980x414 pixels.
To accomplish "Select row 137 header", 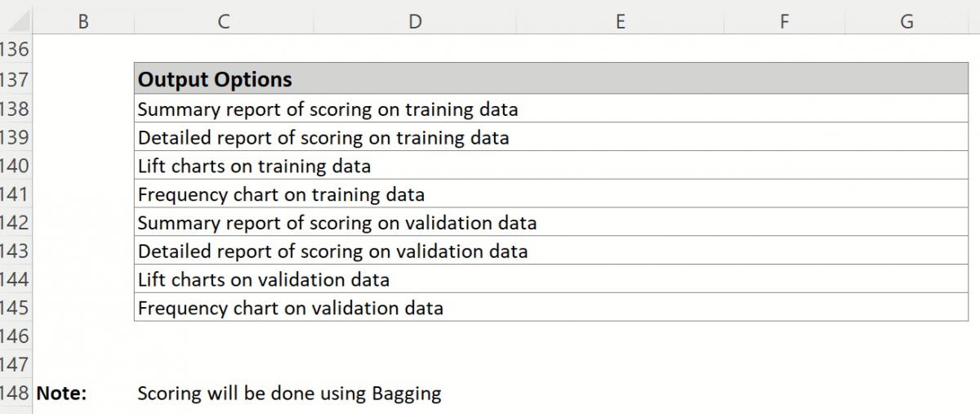I will [x=15, y=80].
